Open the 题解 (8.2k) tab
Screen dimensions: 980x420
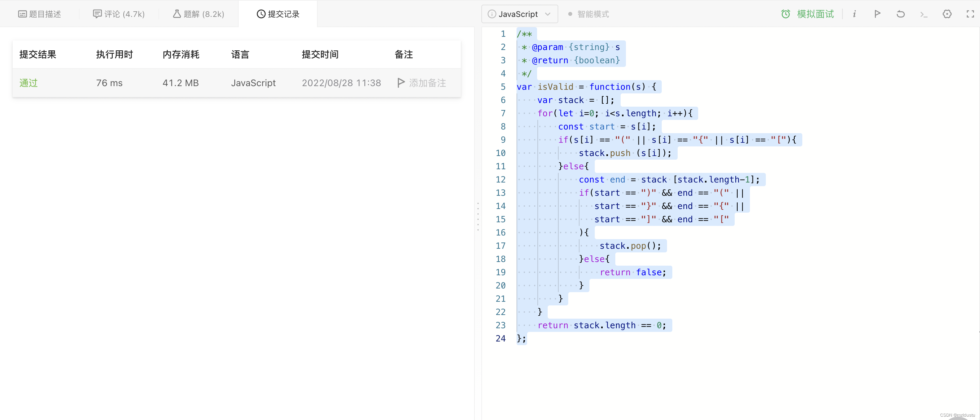click(198, 14)
